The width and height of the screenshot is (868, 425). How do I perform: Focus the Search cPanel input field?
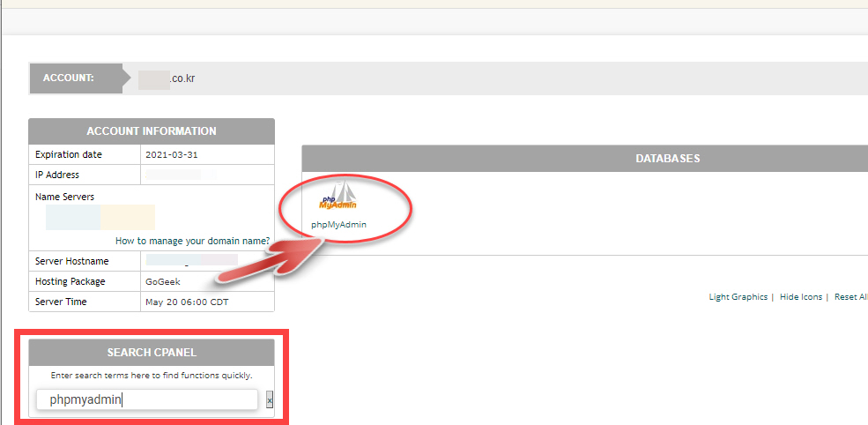point(147,399)
